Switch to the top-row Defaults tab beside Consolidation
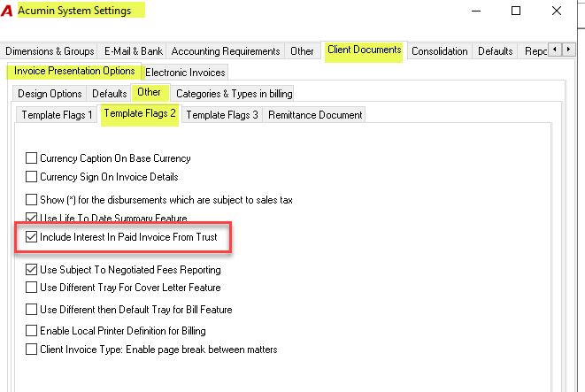 tap(495, 51)
